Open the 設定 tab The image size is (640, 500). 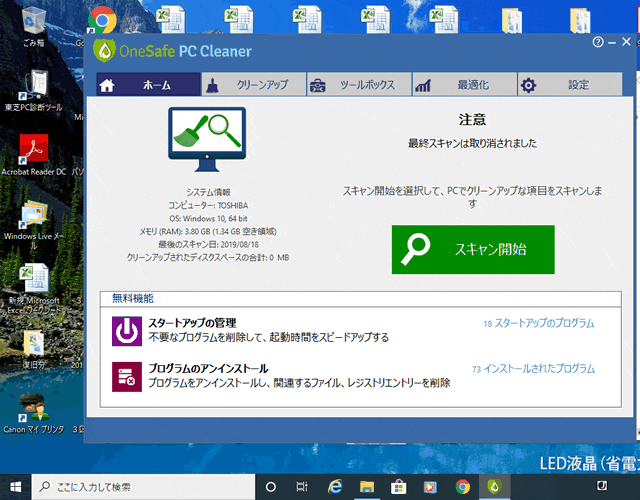click(570, 84)
